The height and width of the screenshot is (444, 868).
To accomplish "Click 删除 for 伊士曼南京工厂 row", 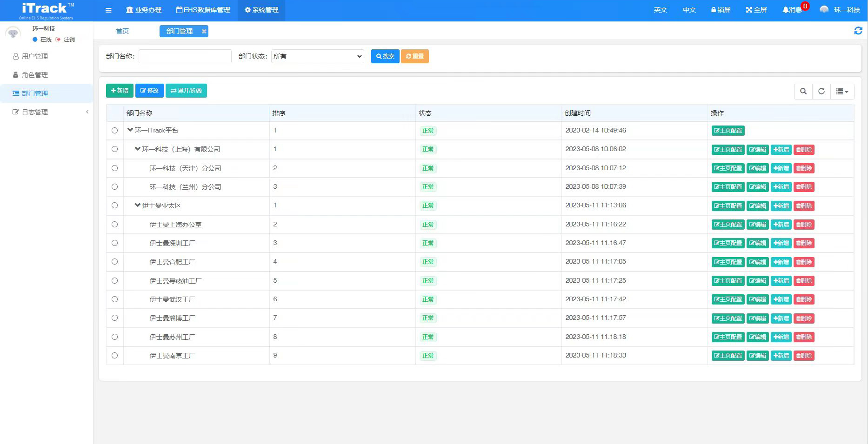I will [x=804, y=356].
